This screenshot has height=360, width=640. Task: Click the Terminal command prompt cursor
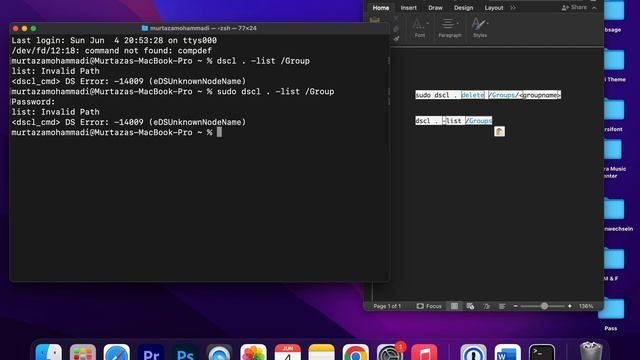(219, 132)
